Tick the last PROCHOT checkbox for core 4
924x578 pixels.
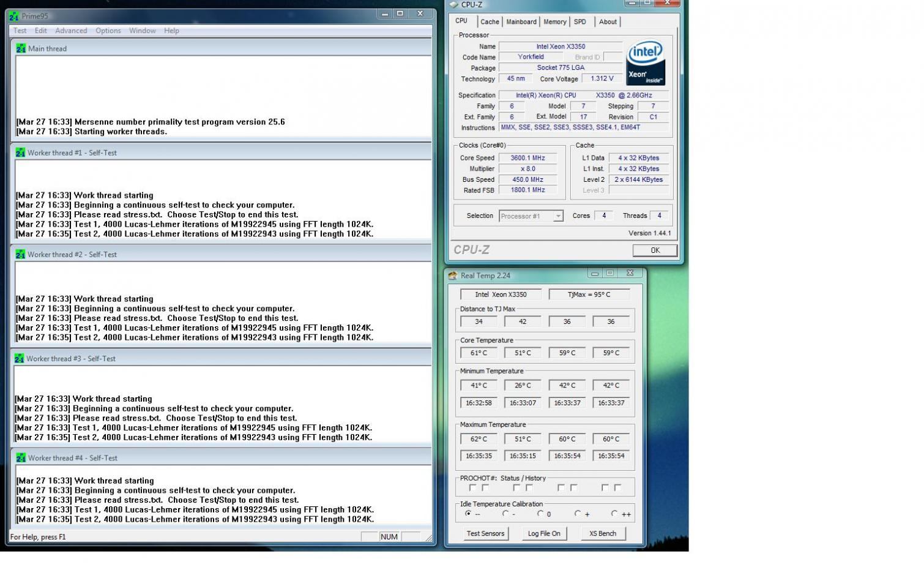click(617, 488)
